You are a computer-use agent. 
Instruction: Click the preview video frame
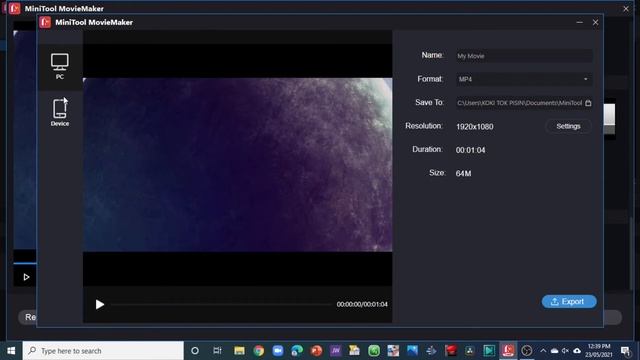tap(238, 164)
